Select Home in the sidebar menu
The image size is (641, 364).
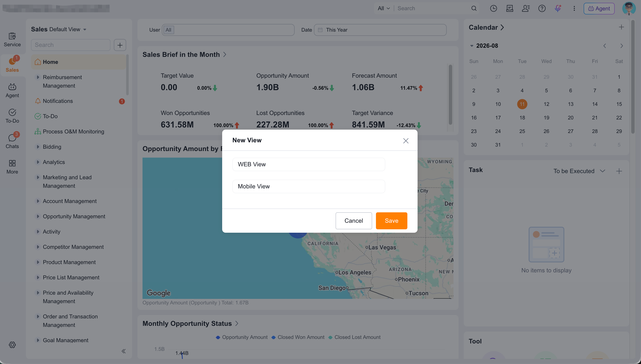pos(78,62)
